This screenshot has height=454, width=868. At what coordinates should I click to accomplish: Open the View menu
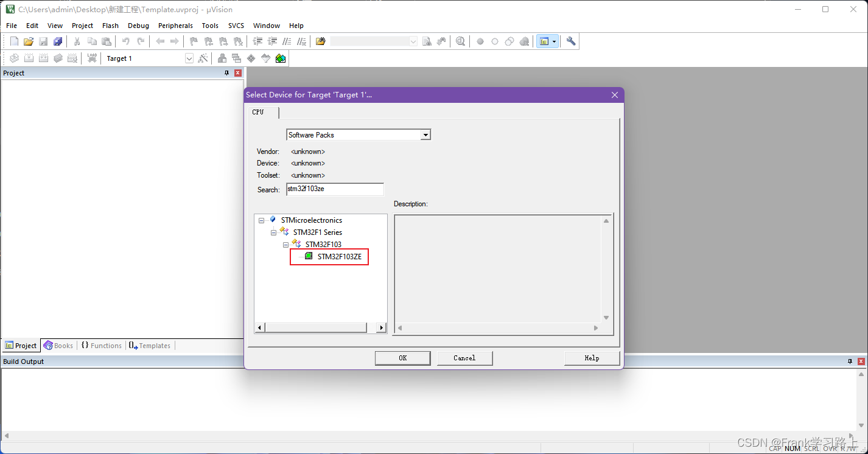(x=55, y=26)
